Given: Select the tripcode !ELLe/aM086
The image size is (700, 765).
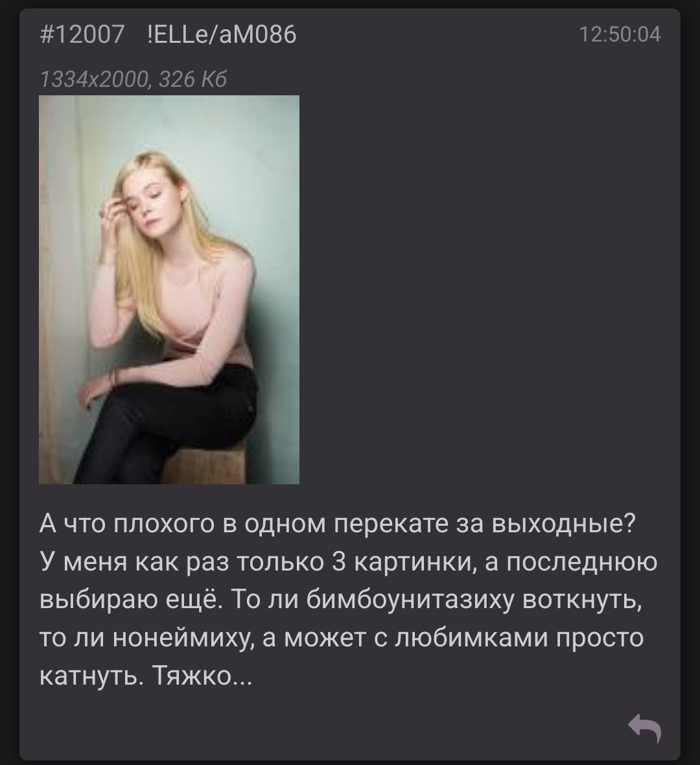Looking at the screenshot, I should [222, 34].
